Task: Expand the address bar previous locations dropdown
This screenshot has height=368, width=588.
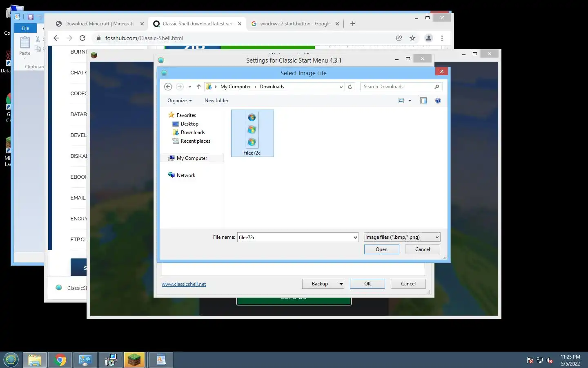Action: coord(341,87)
